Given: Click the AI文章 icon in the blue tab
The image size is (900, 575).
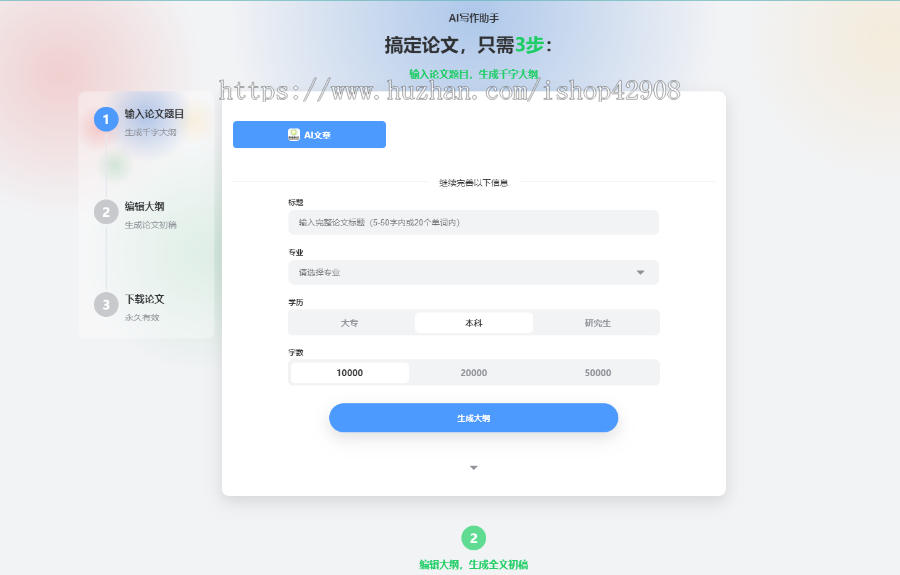Looking at the screenshot, I should [x=293, y=135].
